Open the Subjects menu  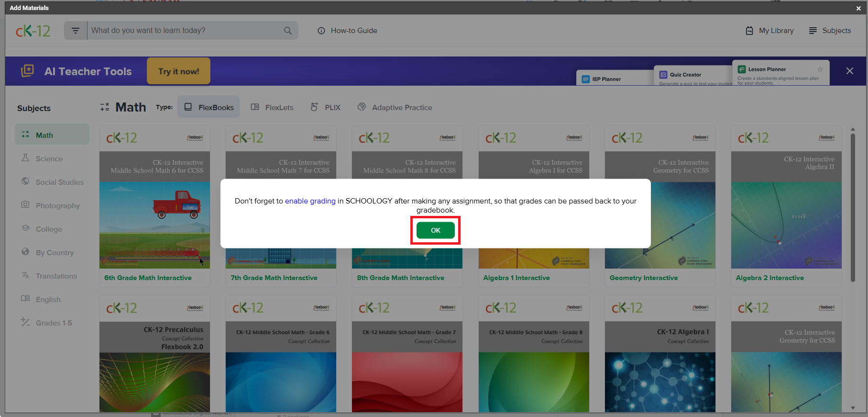(830, 31)
